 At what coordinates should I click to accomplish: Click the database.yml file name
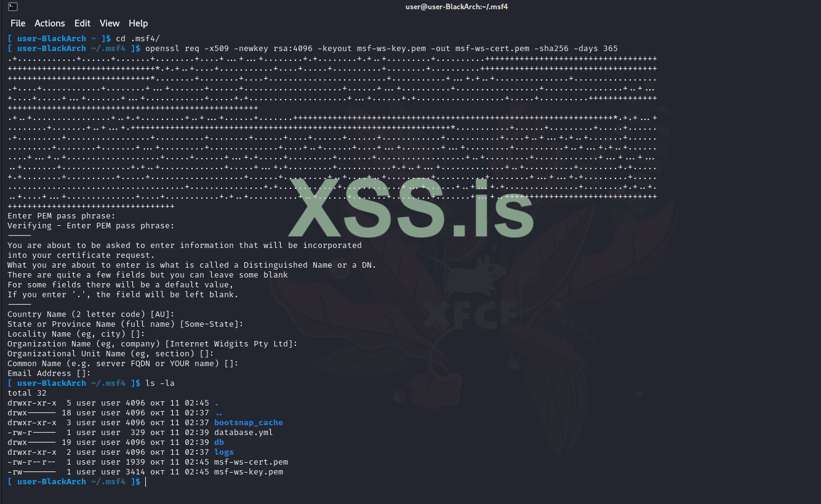point(244,433)
